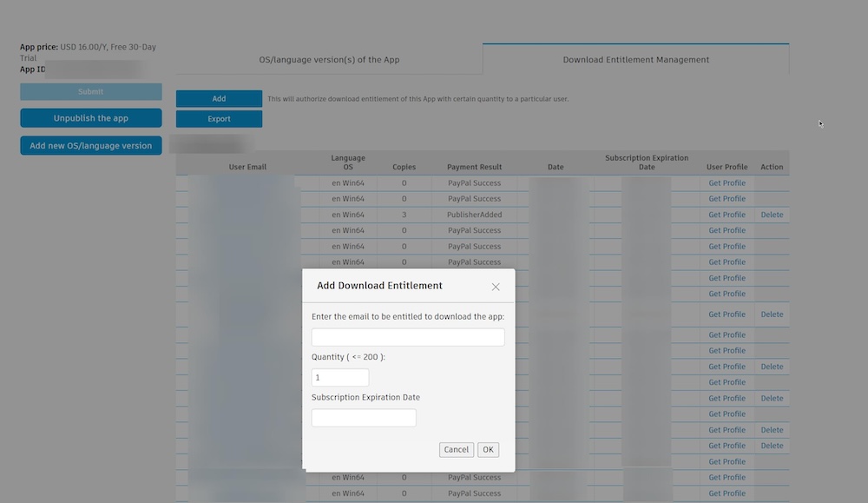
Task: Close the Add Download Entitlement dialog
Action: 496,286
